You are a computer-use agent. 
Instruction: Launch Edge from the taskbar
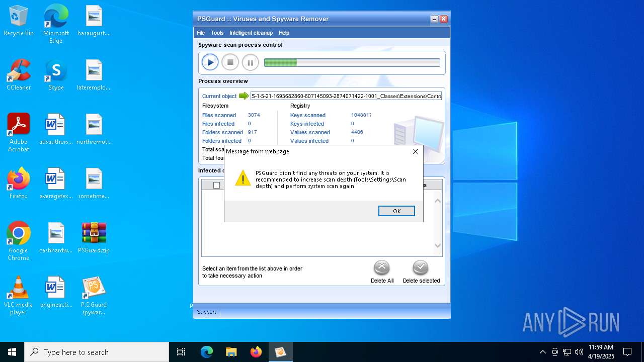pyautogui.click(x=207, y=352)
